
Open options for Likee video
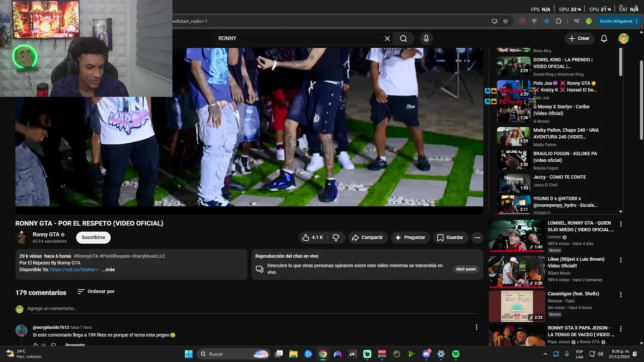point(620,260)
